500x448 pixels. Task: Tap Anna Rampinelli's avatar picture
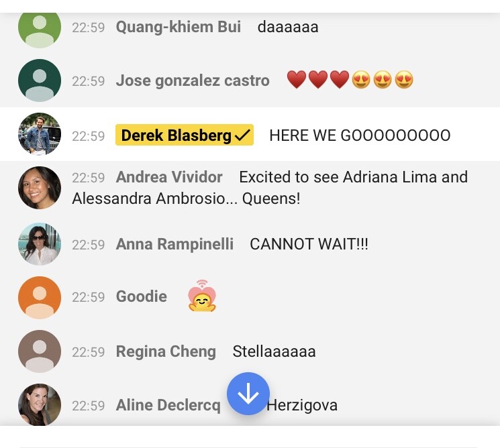click(x=40, y=243)
